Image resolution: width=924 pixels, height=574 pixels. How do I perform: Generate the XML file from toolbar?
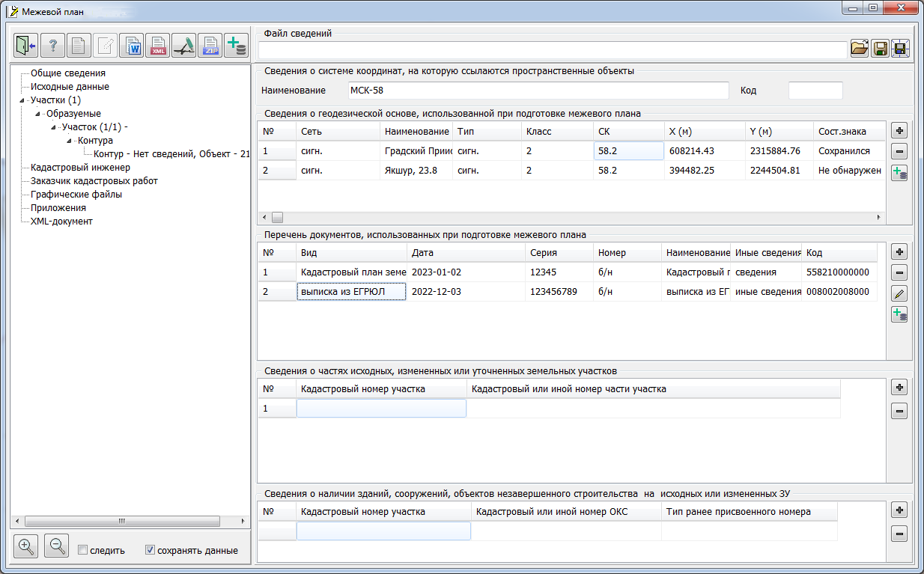tap(158, 46)
